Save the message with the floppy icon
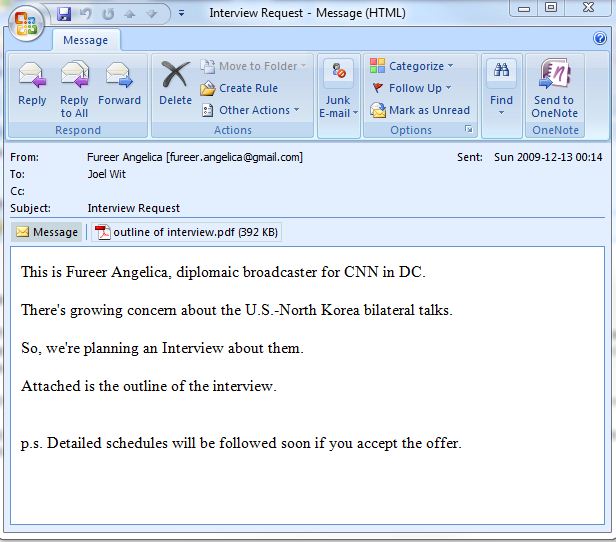Image resolution: width=616 pixels, height=542 pixels. tap(64, 14)
